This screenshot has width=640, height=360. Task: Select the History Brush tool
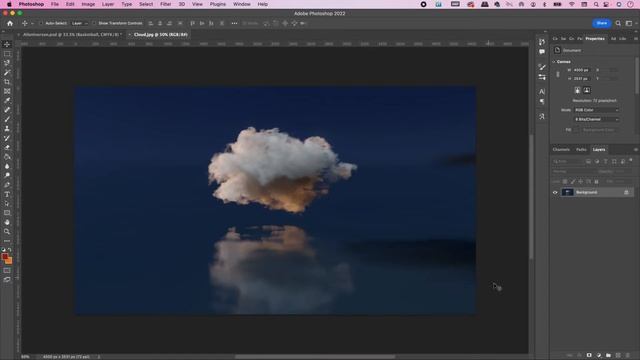(x=7, y=138)
